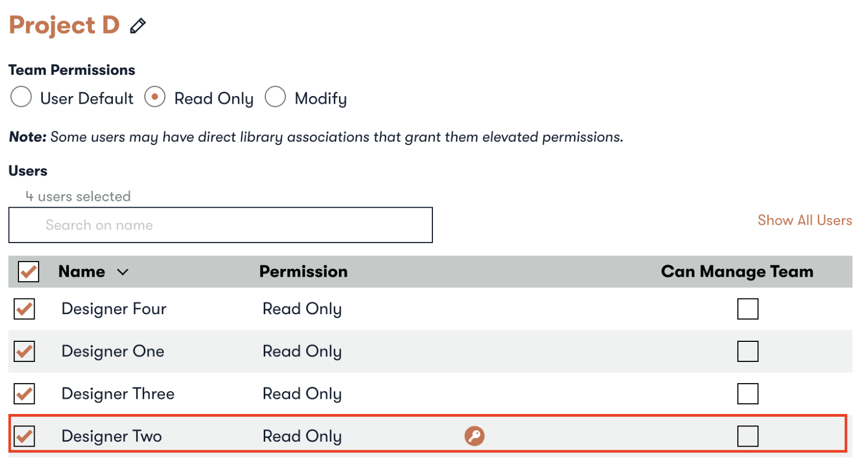868x465 pixels.
Task: Choose the Modify radio option
Action: pos(275,97)
